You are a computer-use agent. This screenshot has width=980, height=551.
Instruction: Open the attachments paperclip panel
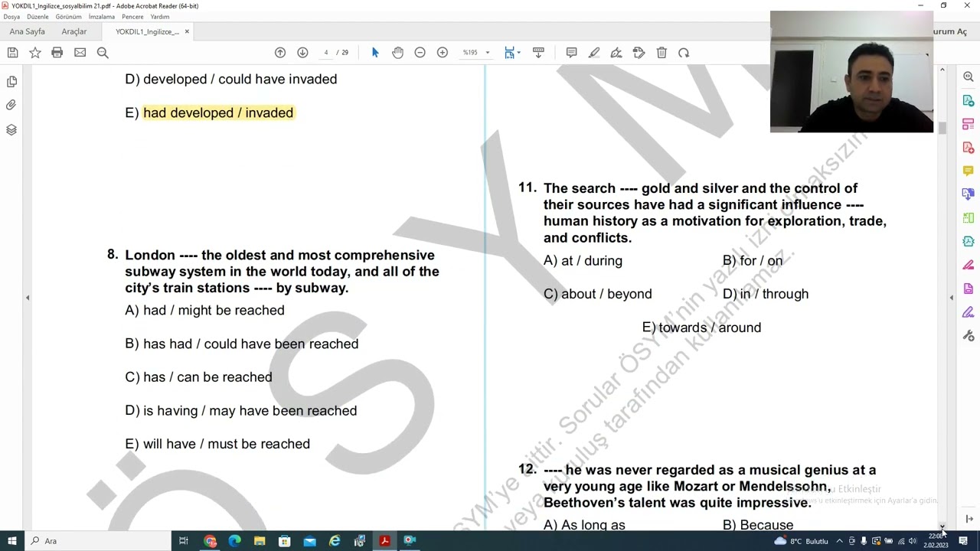[x=11, y=106]
